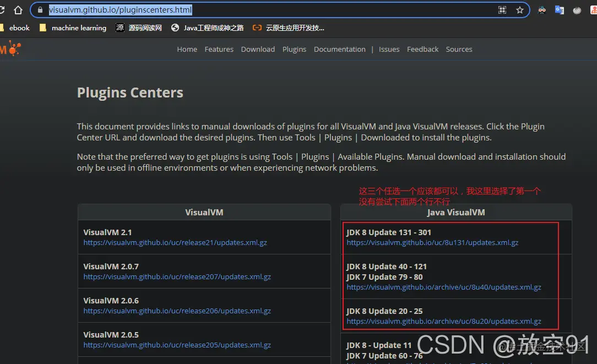This screenshot has height=364, width=597.
Task: Open the machine learning bookmarks folder
Action: [x=73, y=28]
